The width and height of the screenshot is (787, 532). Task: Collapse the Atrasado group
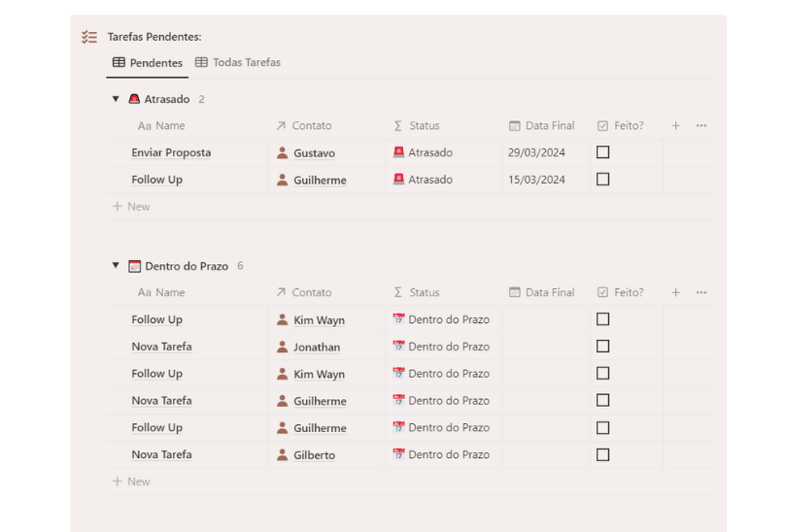click(x=116, y=99)
